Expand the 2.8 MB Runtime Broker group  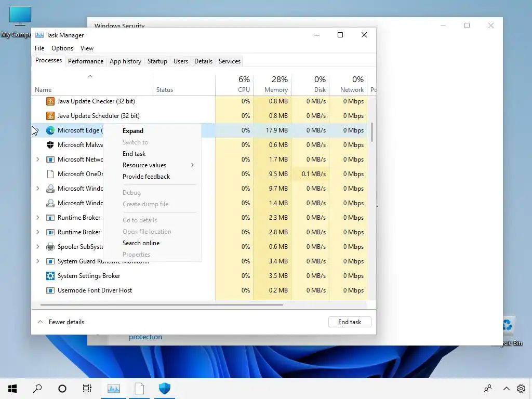point(37,232)
